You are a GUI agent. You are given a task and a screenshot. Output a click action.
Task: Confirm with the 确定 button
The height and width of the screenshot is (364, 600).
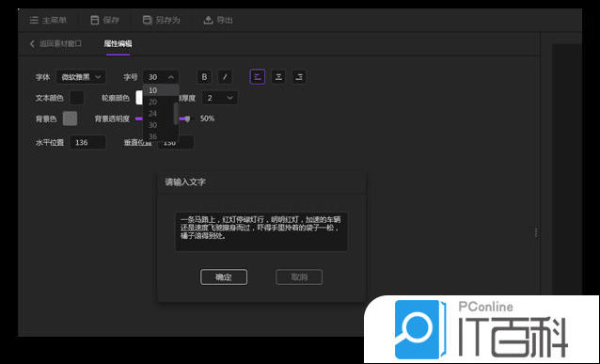point(224,277)
